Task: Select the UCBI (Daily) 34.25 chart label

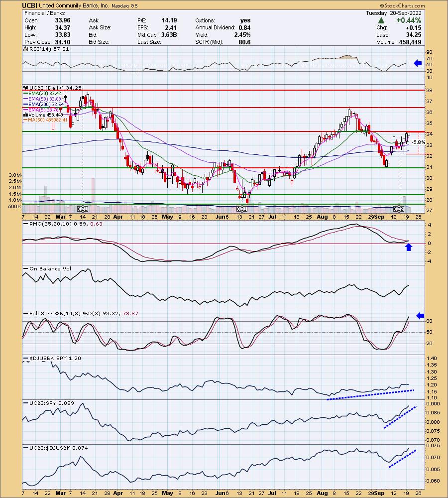Action: [x=53, y=88]
